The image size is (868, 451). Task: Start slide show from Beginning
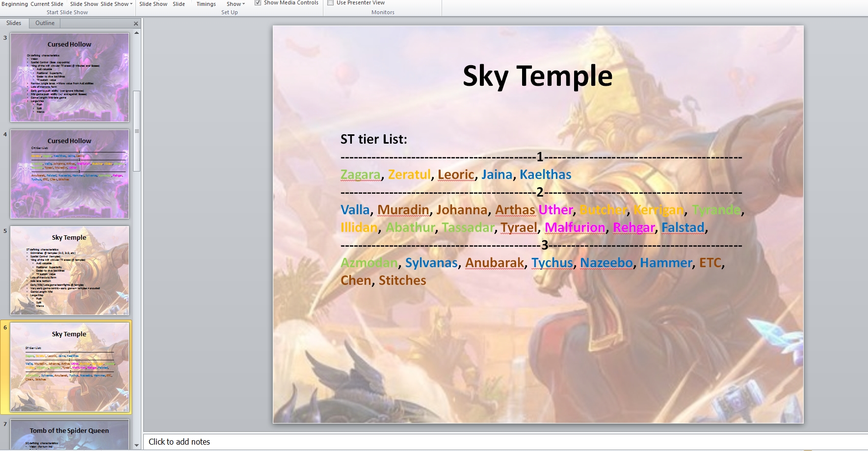pos(14,4)
